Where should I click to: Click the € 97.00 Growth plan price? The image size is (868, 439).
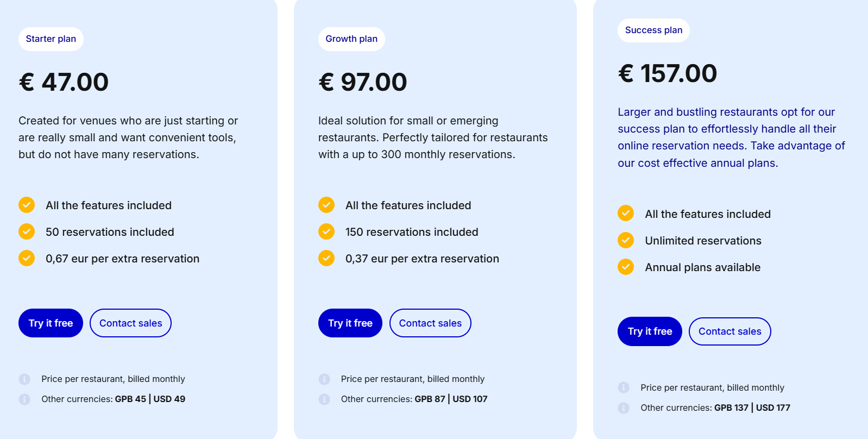tap(363, 82)
